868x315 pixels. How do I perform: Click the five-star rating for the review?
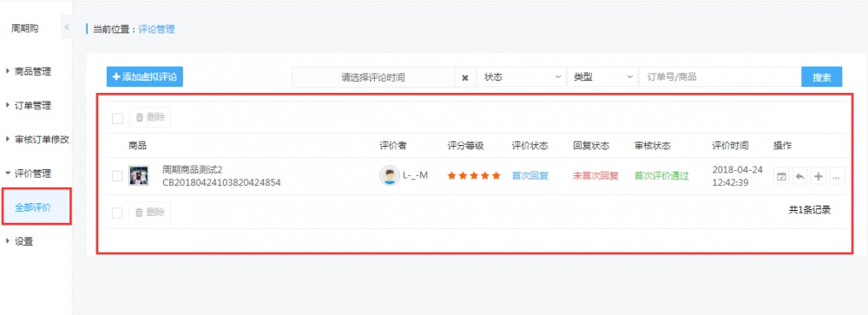click(474, 175)
